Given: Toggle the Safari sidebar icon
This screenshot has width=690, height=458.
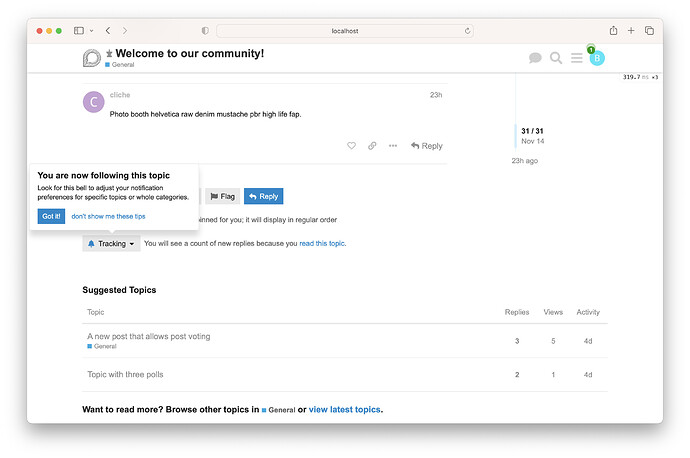Looking at the screenshot, I should pyautogui.click(x=79, y=30).
